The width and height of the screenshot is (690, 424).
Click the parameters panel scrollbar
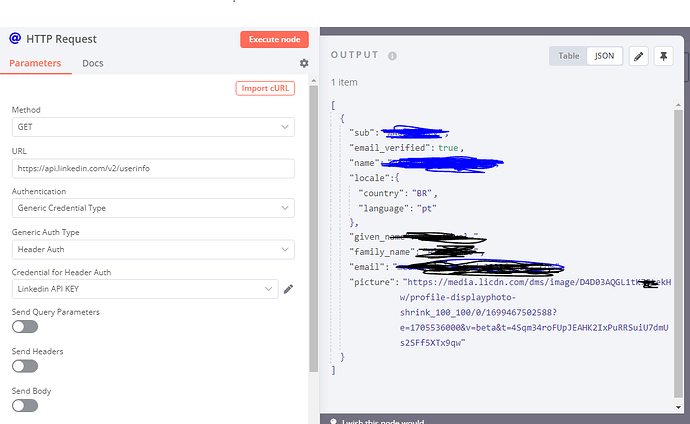coord(313,229)
